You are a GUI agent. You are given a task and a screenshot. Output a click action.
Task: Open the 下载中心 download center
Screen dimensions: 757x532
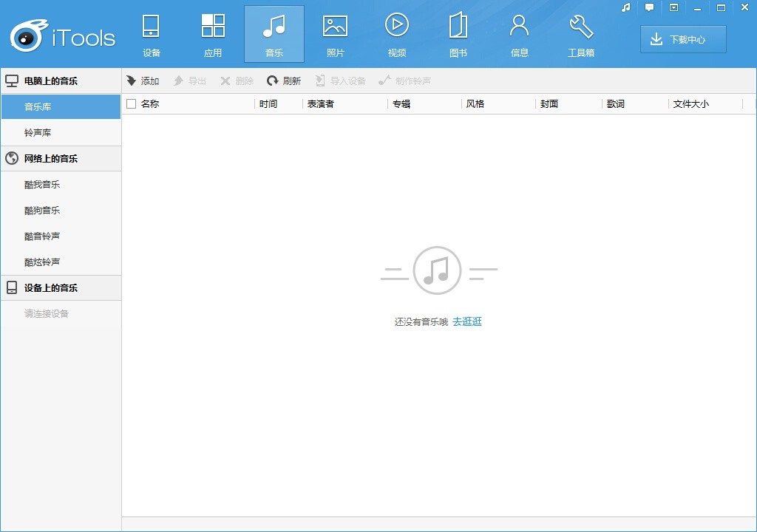tap(682, 39)
